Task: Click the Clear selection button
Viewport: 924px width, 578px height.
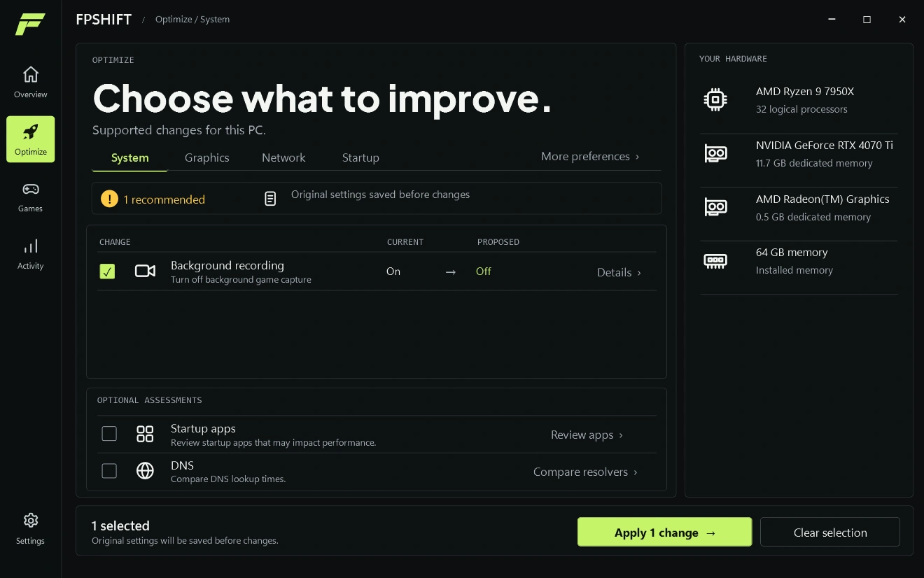Action: coord(830,533)
